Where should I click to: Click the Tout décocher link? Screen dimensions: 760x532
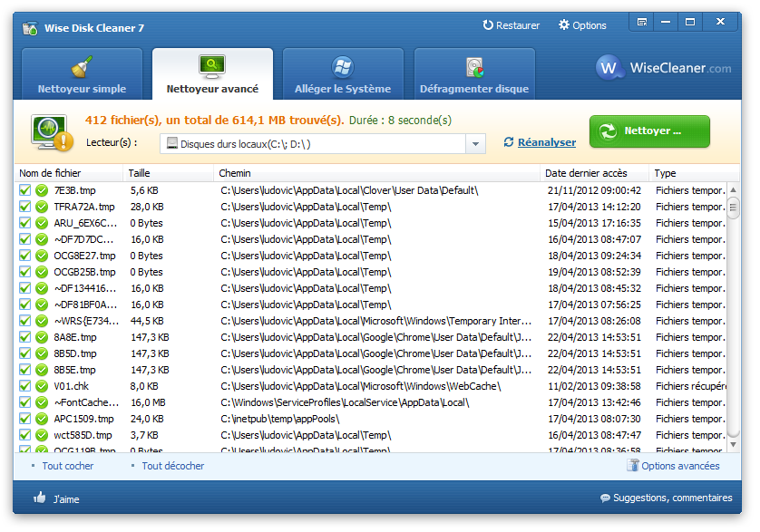click(x=172, y=466)
